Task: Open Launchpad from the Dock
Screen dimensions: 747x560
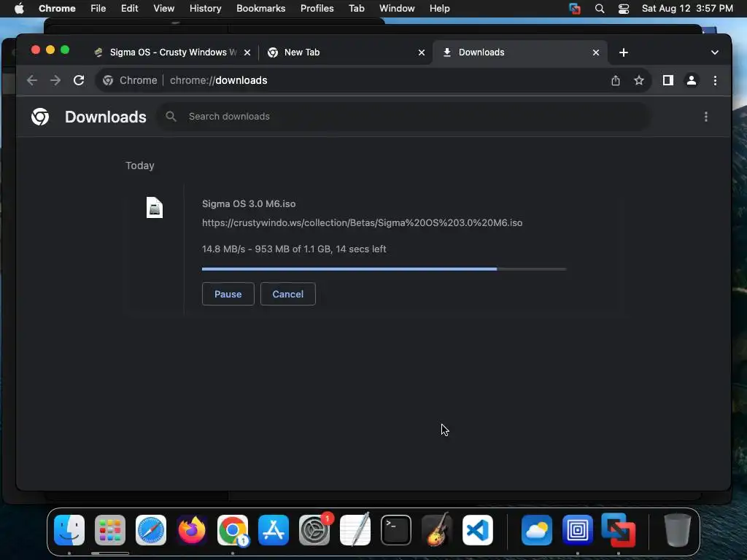Action: (x=110, y=530)
